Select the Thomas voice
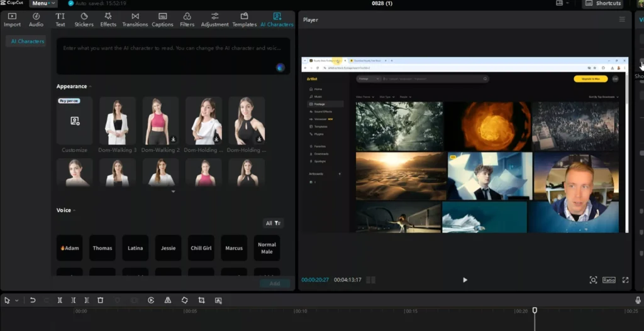644x331 pixels. click(103, 247)
